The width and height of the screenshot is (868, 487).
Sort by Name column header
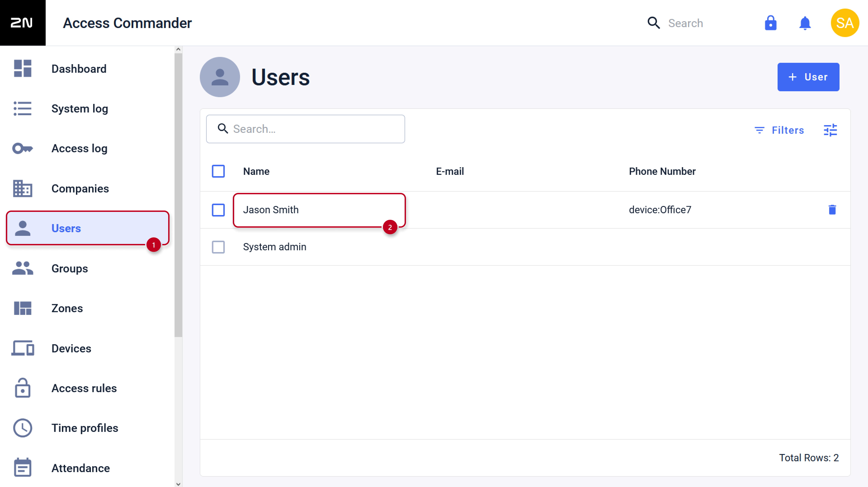click(256, 171)
